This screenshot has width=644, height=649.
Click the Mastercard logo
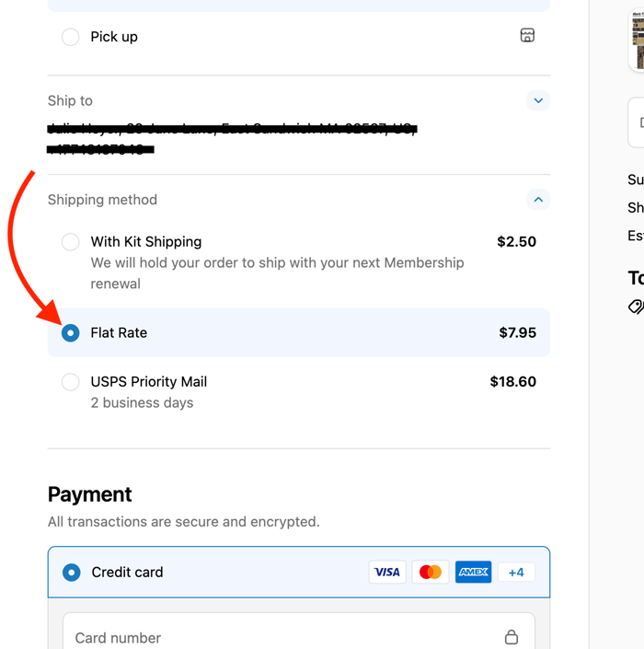click(430, 572)
